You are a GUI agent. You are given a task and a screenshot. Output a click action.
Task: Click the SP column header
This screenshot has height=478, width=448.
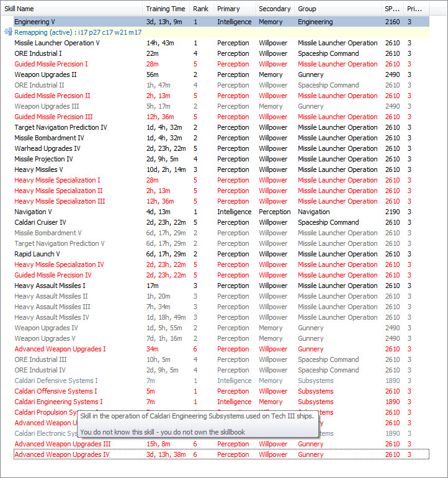tap(392, 9)
